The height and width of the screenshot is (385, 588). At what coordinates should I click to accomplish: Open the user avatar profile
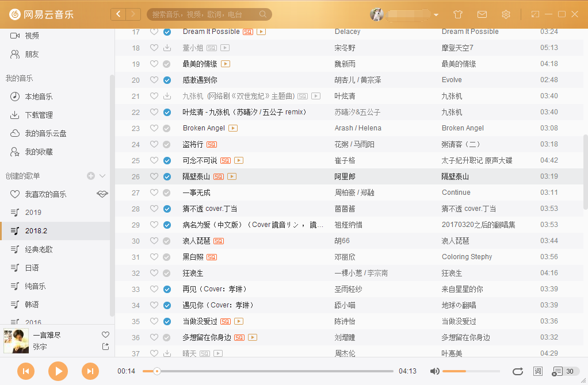(377, 14)
